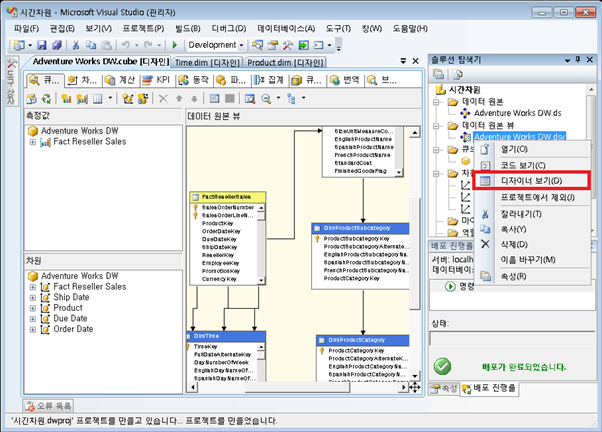Image resolution: width=602 pixels, height=432 pixels.
Task: Open the 프로젝트(P) menu
Action: (x=143, y=29)
